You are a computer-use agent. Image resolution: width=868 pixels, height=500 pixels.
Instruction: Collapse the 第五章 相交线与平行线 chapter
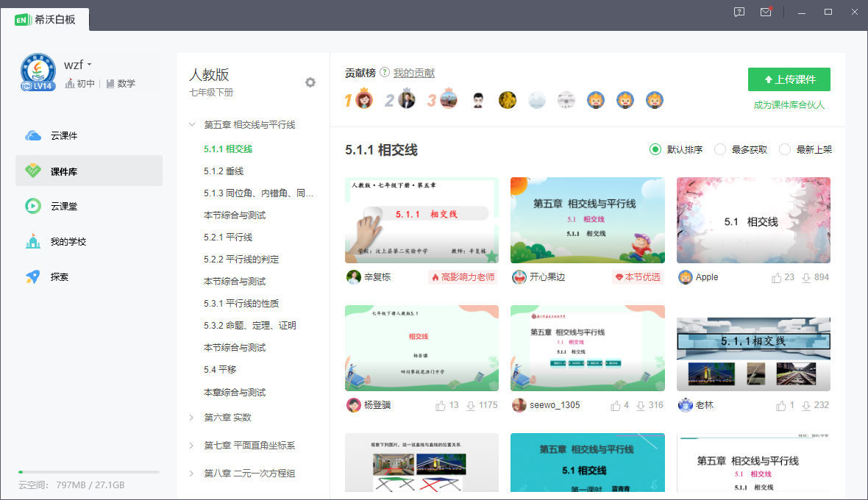click(x=192, y=125)
